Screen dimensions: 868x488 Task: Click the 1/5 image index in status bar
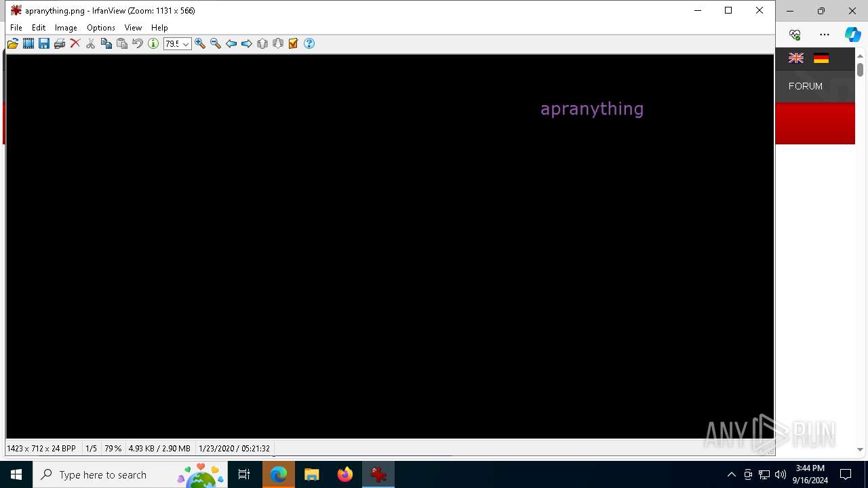point(91,449)
